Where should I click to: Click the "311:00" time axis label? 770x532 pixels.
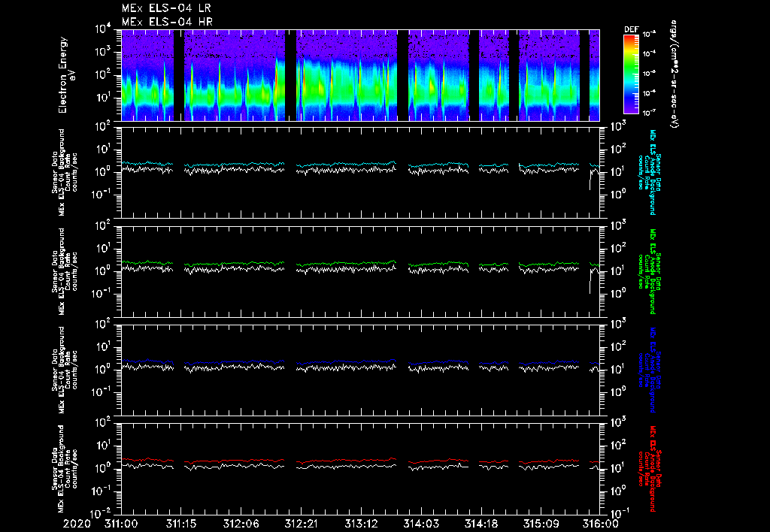[x=121, y=524]
